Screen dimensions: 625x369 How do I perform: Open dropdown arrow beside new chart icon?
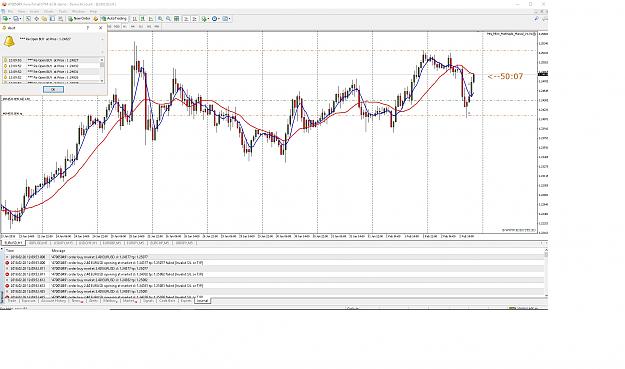point(10,19)
